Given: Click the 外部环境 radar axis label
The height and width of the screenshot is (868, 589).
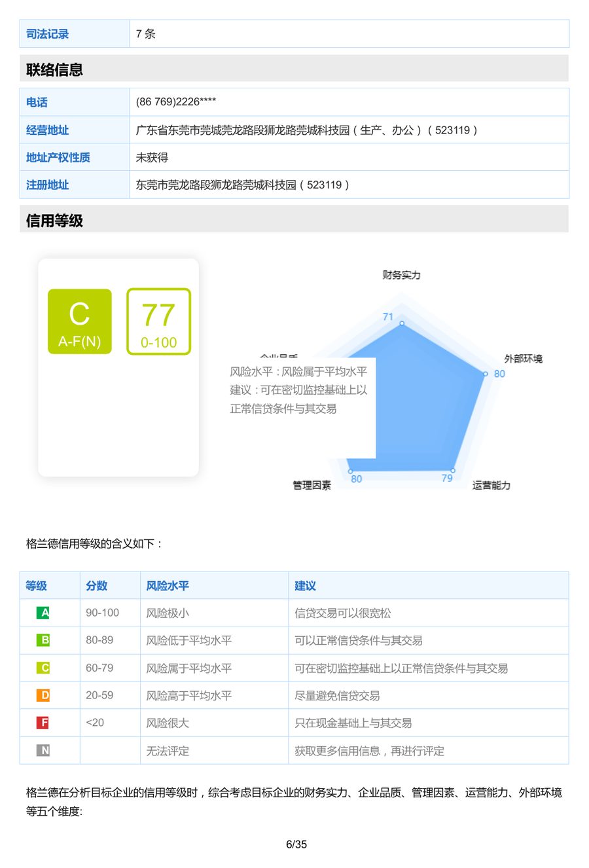Looking at the screenshot, I should (x=523, y=359).
